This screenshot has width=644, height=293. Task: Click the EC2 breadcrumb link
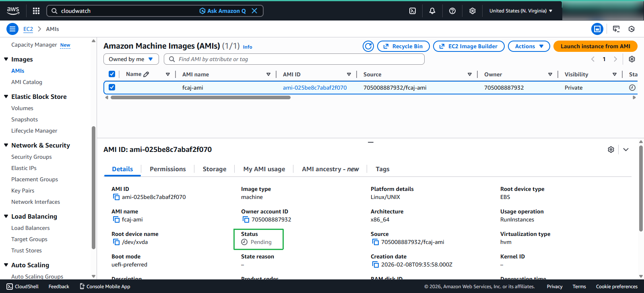tap(28, 29)
